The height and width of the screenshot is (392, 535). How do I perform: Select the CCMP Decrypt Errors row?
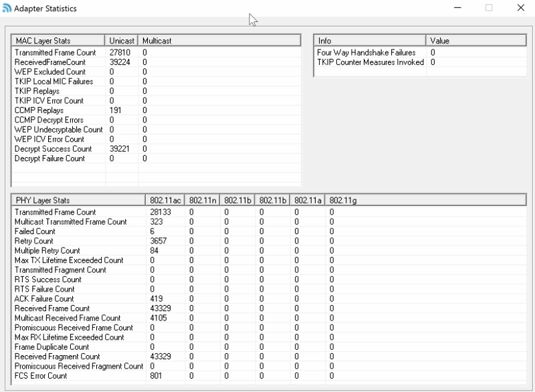156,120
